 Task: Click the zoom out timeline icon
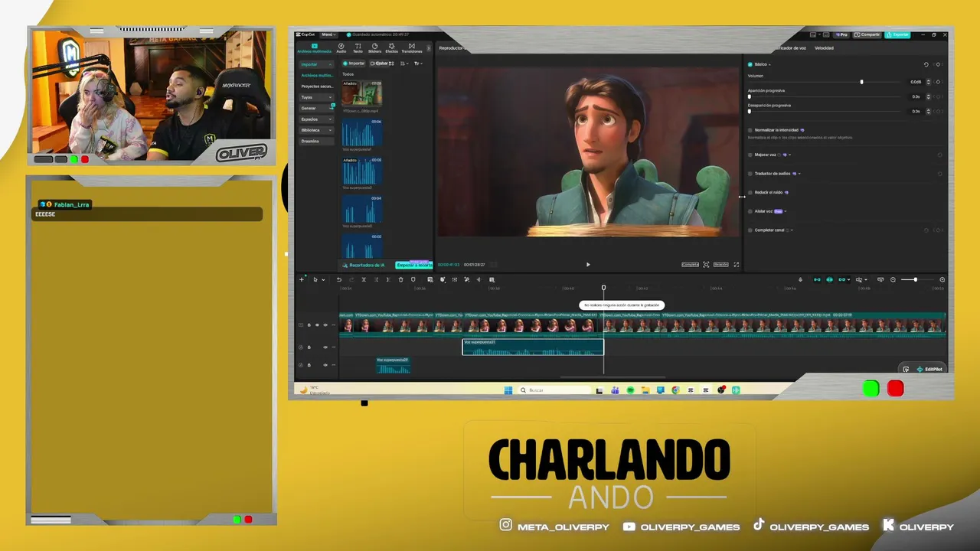(x=893, y=279)
